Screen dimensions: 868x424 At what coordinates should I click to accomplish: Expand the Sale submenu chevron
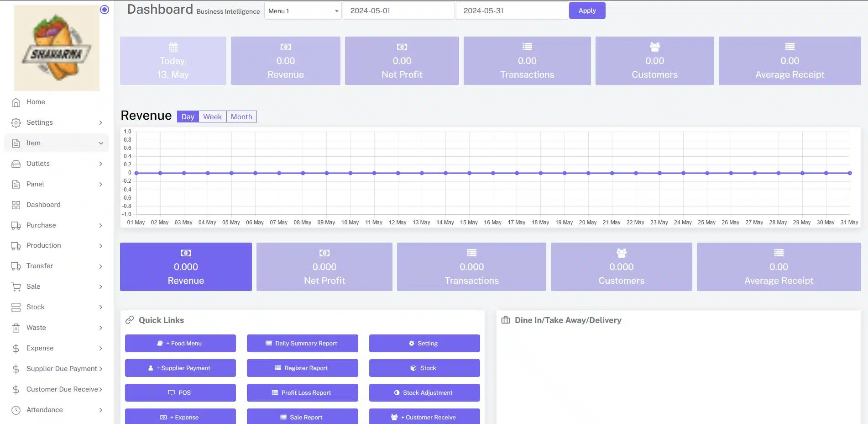pyautogui.click(x=101, y=287)
